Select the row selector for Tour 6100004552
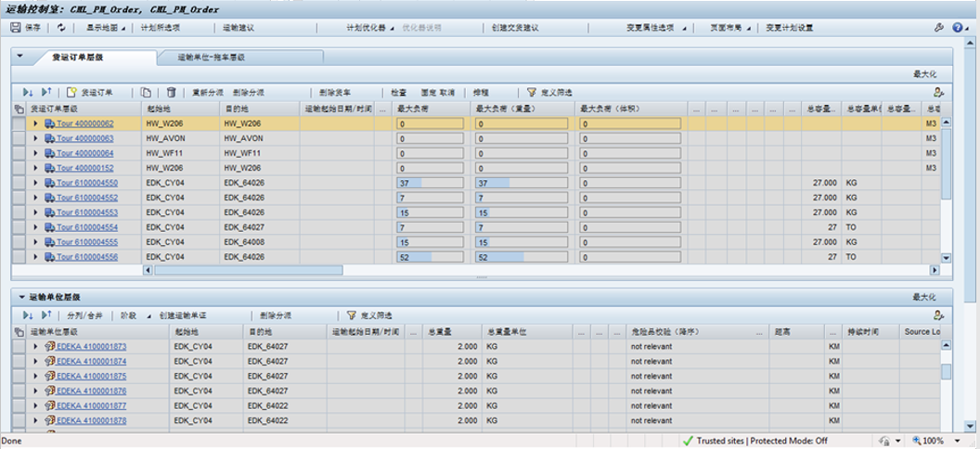980x449 pixels. pos(19,198)
